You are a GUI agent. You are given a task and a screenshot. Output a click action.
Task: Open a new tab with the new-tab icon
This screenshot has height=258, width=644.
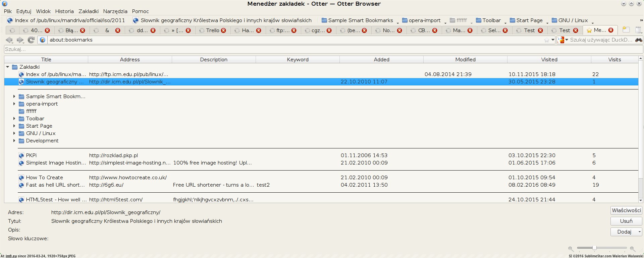tap(626, 30)
